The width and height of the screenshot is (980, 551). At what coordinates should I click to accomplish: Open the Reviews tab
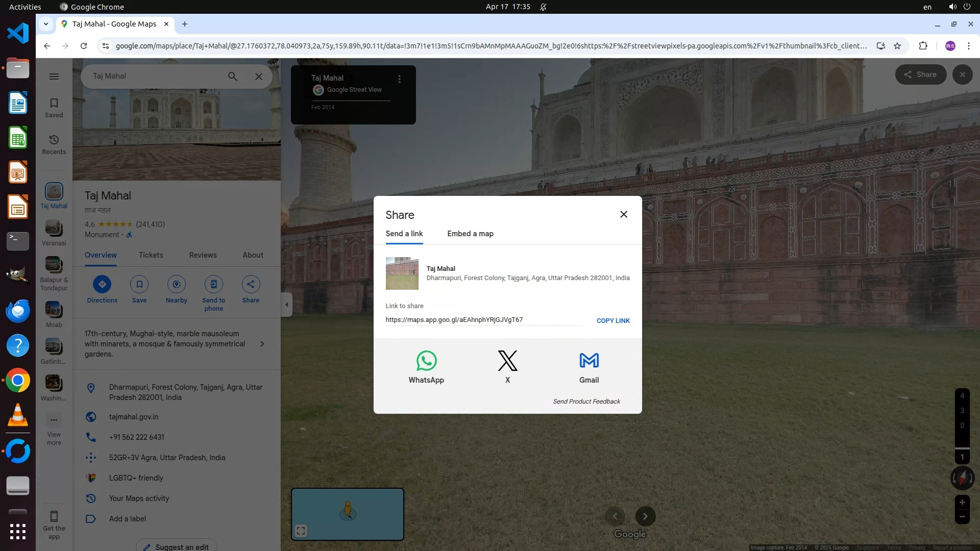tap(203, 255)
